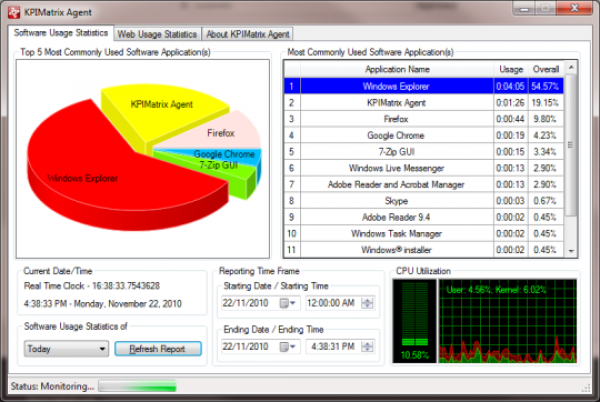Select the Windows Explorer table row
Screen dimensions: 600x402
coord(424,86)
